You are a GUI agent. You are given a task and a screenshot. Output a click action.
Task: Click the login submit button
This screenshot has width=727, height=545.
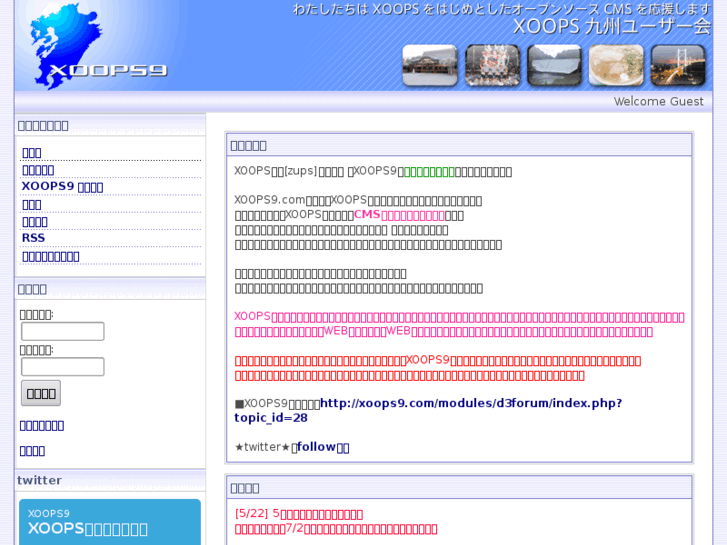tap(41, 393)
